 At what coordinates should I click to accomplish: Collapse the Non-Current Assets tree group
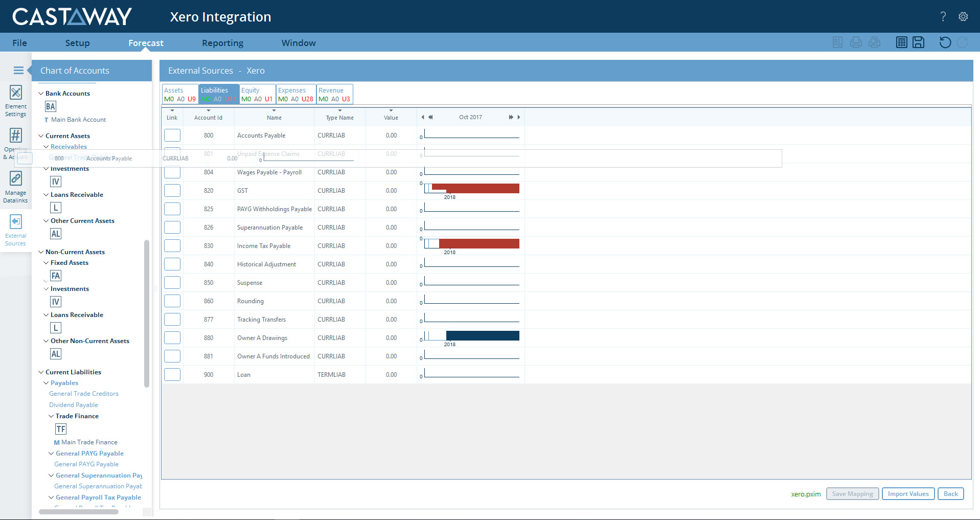pyautogui.click(x=41, y=252)
